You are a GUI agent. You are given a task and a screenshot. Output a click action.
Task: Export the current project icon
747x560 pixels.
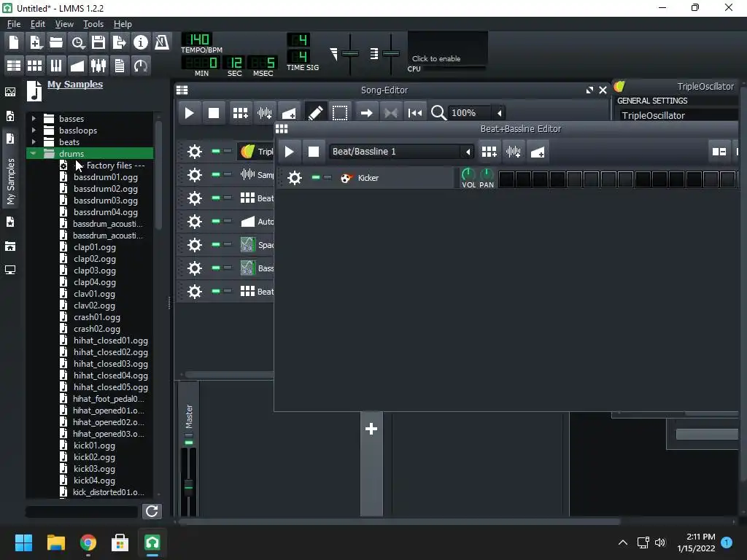pos(120,42)
